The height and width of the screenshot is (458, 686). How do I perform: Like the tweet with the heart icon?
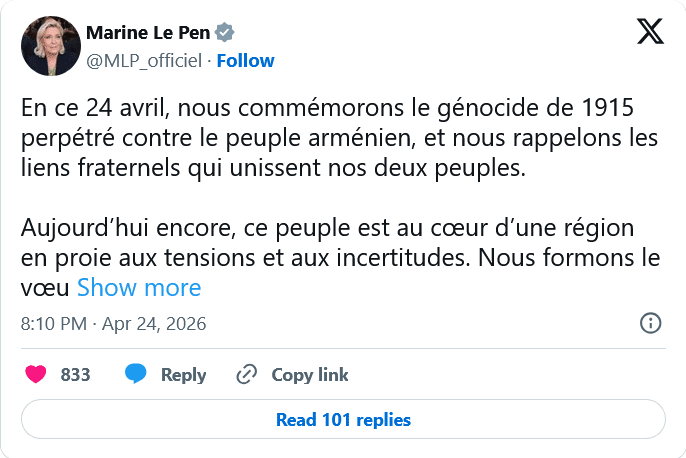(x=36, y=375)
